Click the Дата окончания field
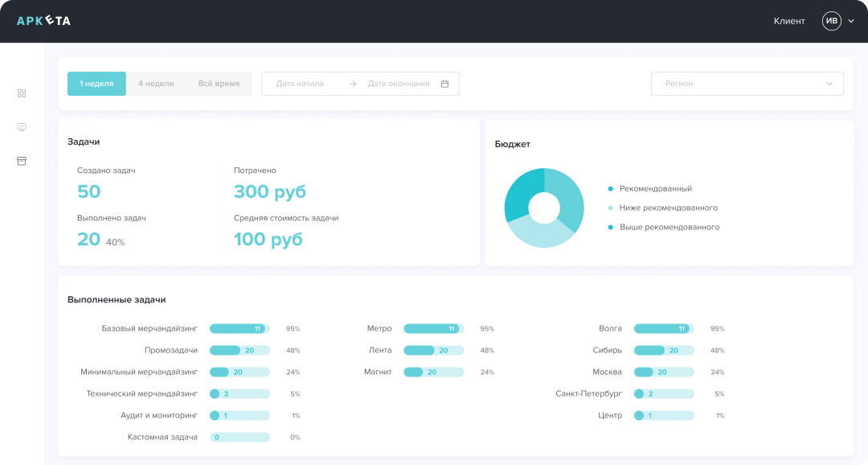 [398, 84]
